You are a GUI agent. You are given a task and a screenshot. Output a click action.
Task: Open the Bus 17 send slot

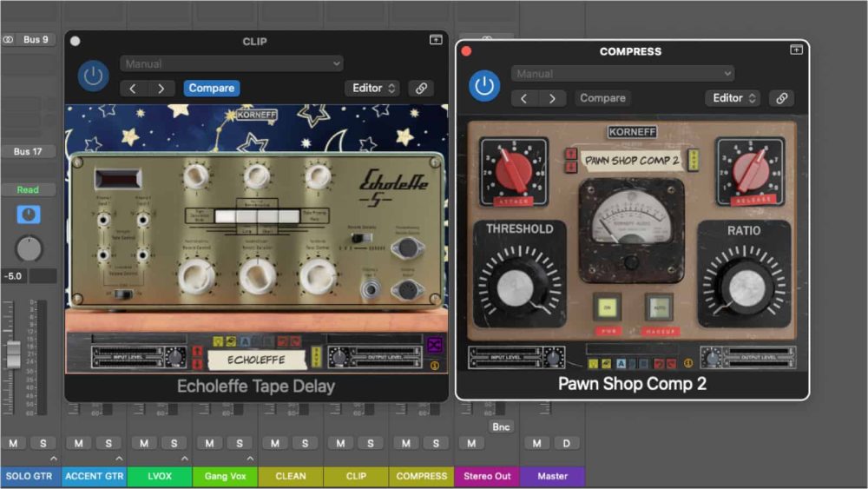click(28, 151)
